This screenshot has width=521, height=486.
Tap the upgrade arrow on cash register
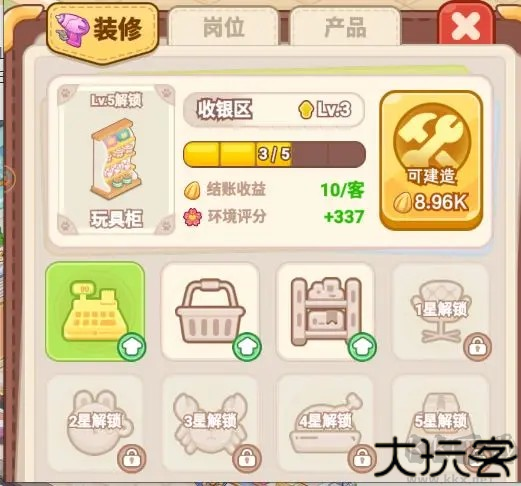pyautogui.click(x=132, y=347)
